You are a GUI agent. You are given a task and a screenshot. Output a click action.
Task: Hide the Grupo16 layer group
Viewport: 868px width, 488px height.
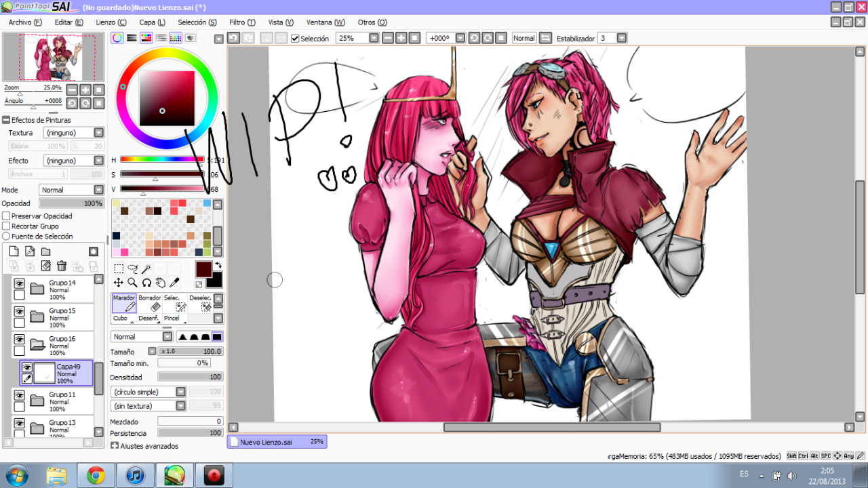[19, 340]
